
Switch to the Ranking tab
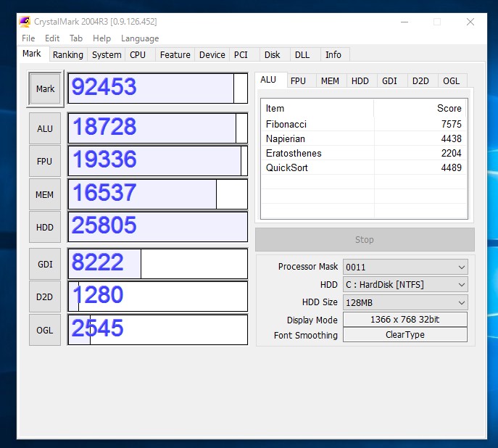click(x=68, y=54)
